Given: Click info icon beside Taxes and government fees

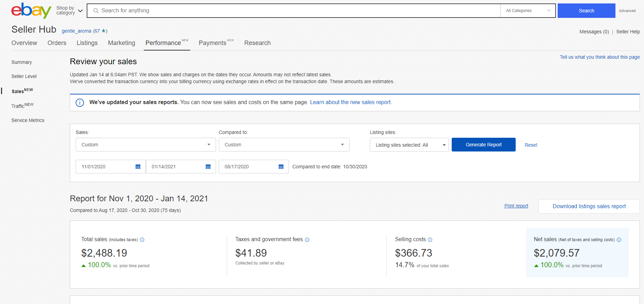Looking at the screenshot, I should (307, 240).
